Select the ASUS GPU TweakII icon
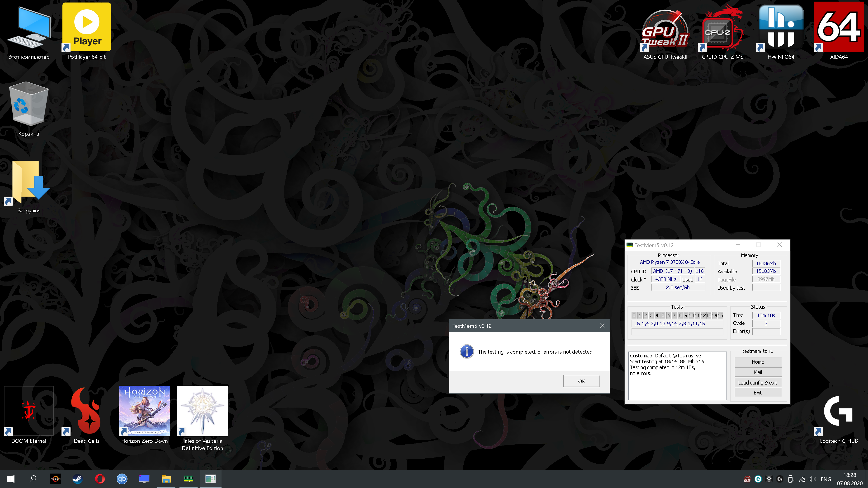 pyautogui.click(x=665, y=29)
